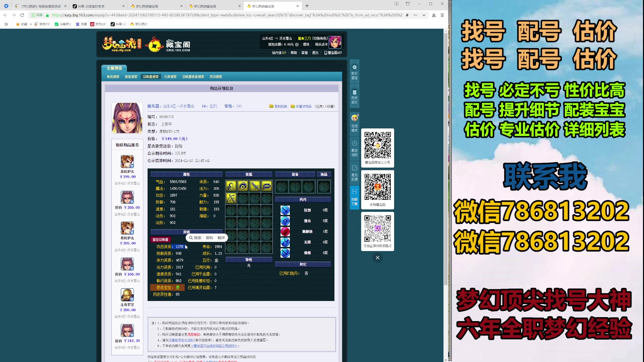This screenshot has height=362, width=644.
Task: Click the 退出 logout link
Action: (315, 53)
